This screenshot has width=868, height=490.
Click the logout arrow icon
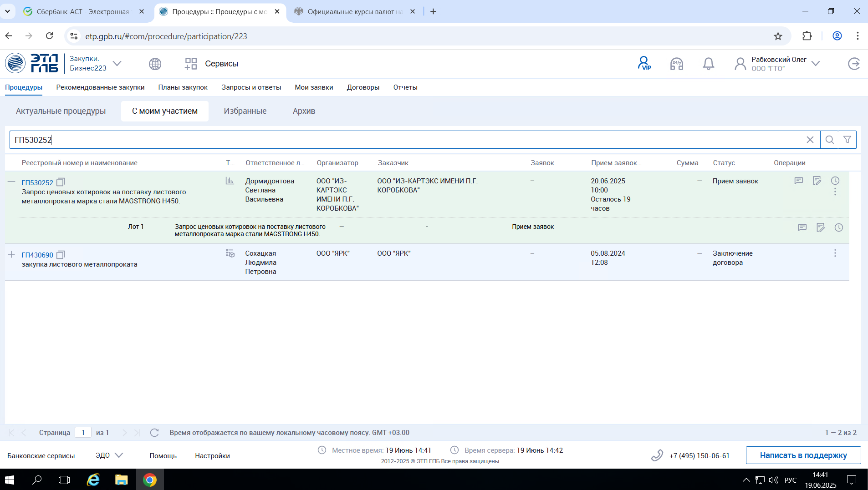[854, 64]
